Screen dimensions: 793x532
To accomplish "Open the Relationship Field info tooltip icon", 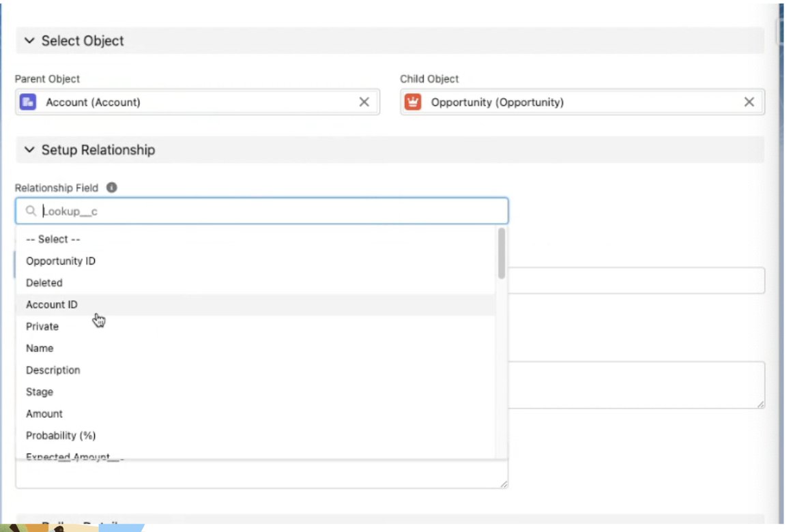I will pyautogui.click(x=112, y=188).
